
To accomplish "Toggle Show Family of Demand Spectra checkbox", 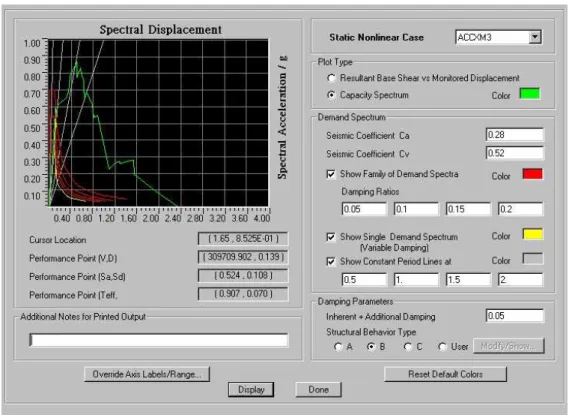I will click(331, 174).
